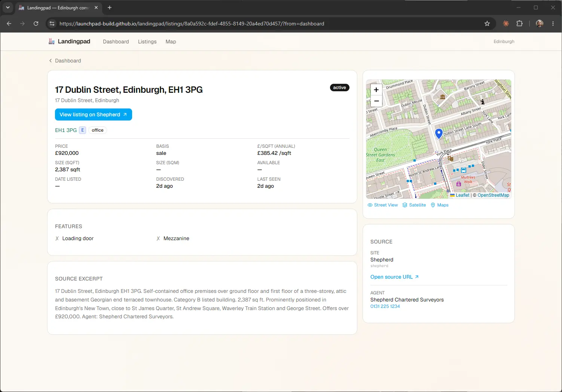Go back in browser history

9,24
